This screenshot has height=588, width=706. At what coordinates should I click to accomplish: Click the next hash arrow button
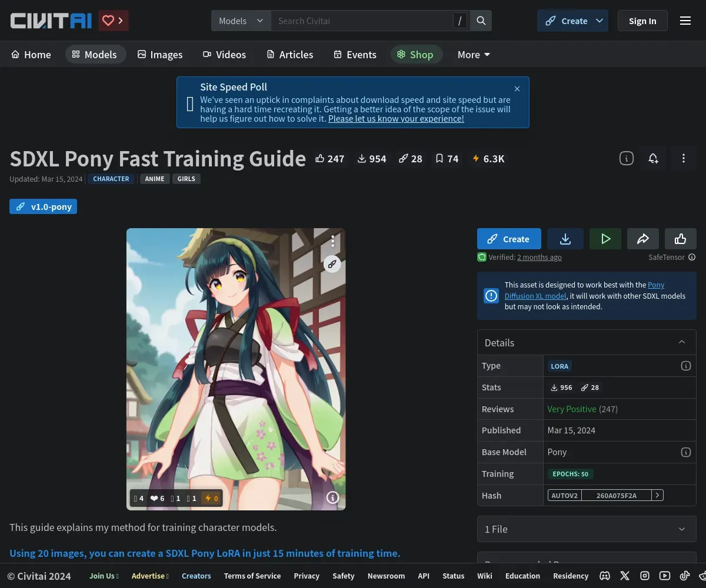pos(658,495)
